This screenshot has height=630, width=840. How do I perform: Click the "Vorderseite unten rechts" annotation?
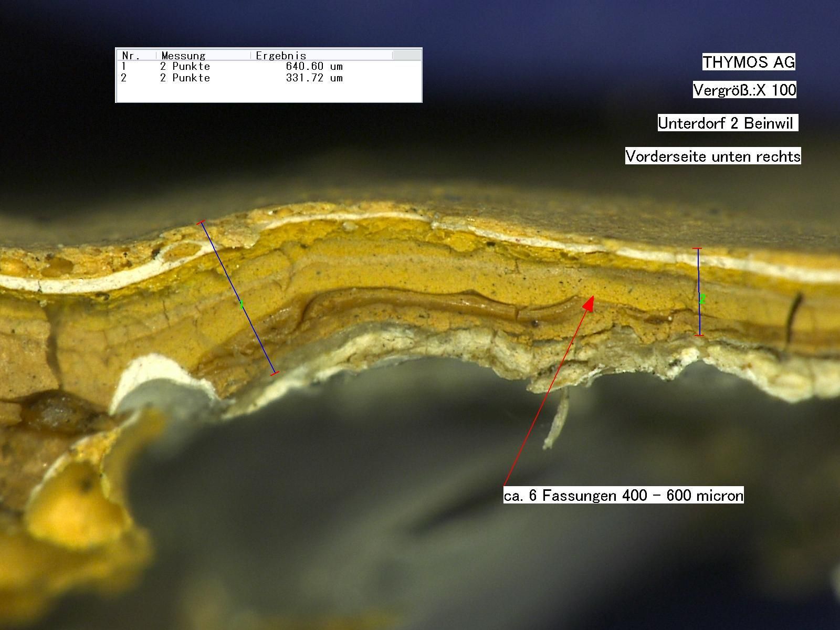click(712, 156)
